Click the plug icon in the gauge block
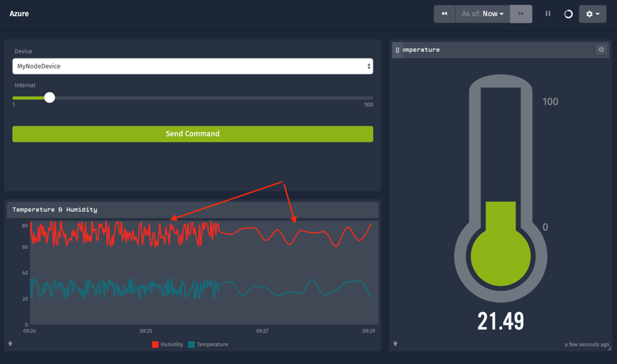Image resolution: width=617 pixels, height=364 pixels. click(x=395, y=344)
